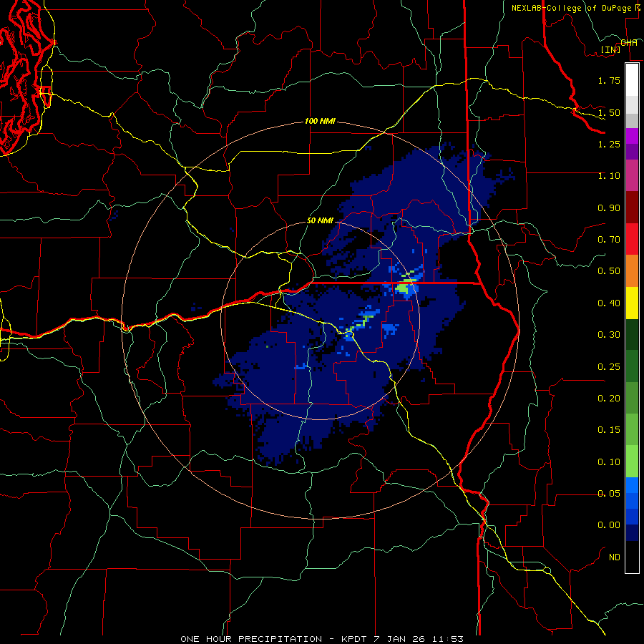This screenshot has width=644, height=644.
Task: Click the [IN] units label above the legend
Action: (610, 49)
